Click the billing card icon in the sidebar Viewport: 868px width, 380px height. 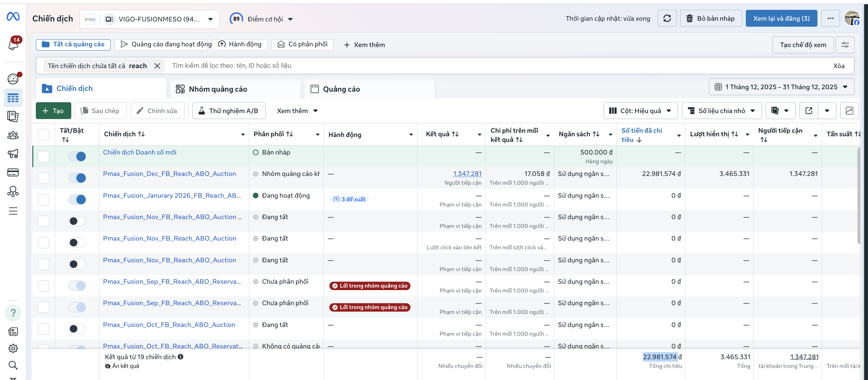(x=13, y=172)
